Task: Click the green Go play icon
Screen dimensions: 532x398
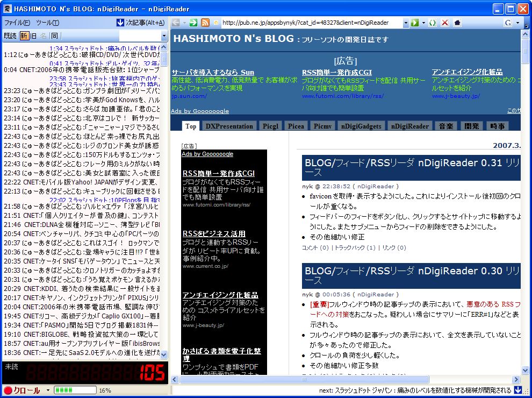Action: coord(415,23)
